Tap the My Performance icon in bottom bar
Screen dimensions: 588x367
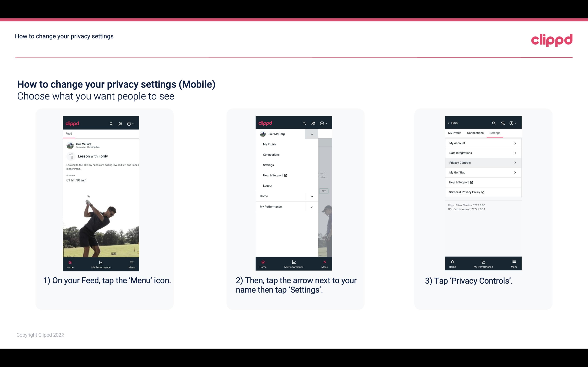click(101, 263)
